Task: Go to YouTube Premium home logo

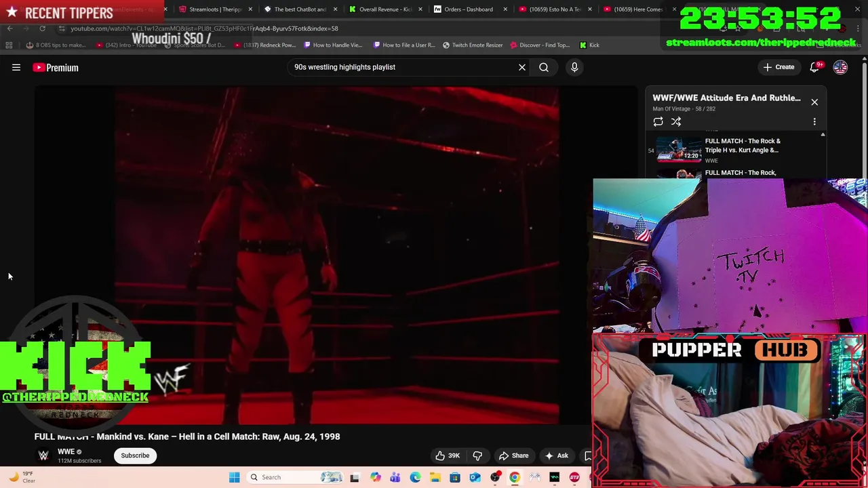Action: click(56, 67)
